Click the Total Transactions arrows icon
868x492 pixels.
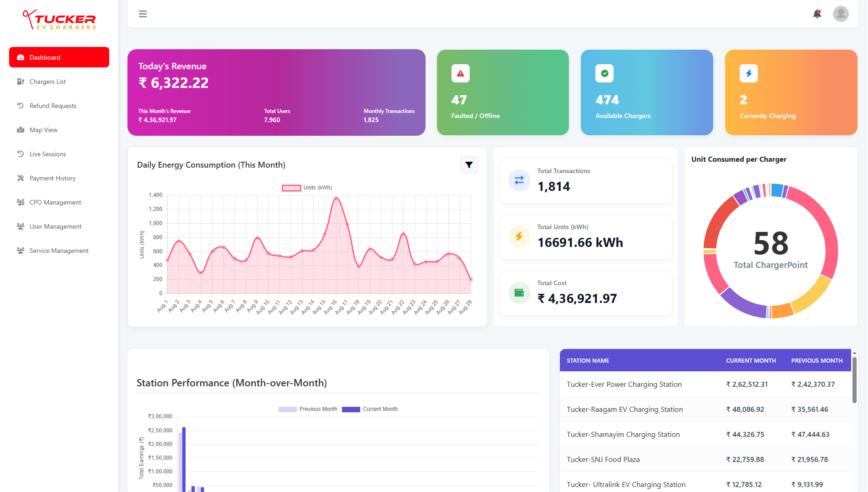pyautogui.click(x=519, y=180)
